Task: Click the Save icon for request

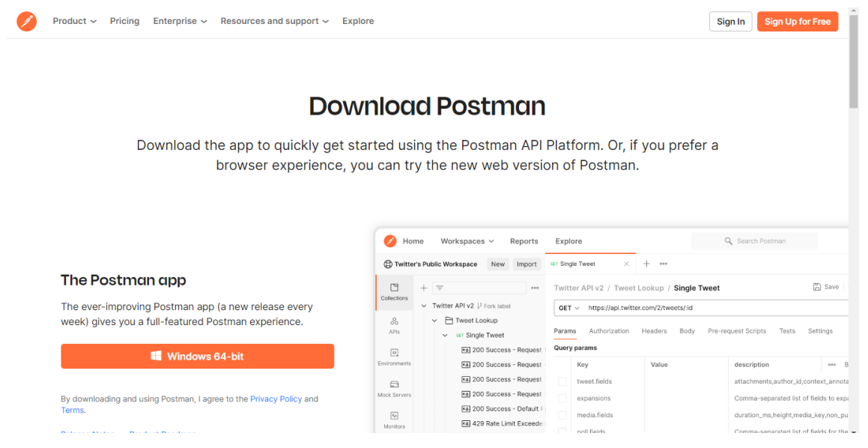Action: [x=816, y=287]
